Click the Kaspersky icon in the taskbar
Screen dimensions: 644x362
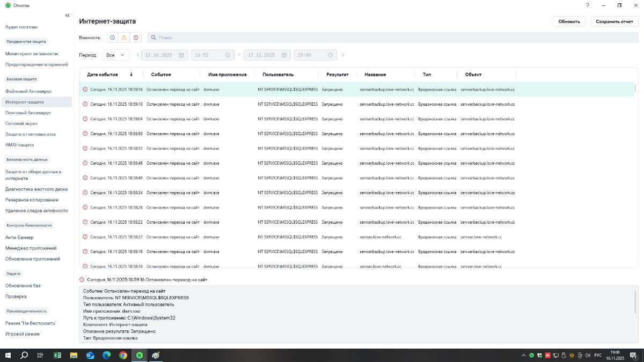[x=140, y=355]
